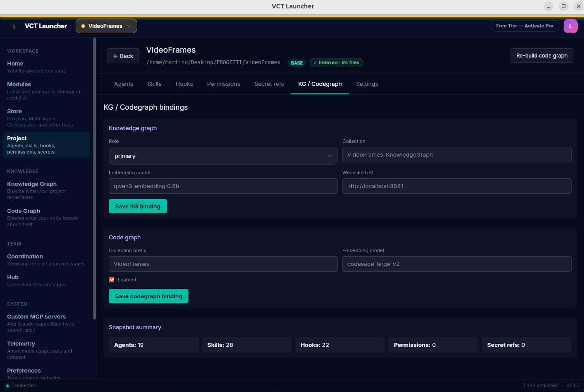
Task: Minimize the VCT Launcher window
Action: coord(549,6)
